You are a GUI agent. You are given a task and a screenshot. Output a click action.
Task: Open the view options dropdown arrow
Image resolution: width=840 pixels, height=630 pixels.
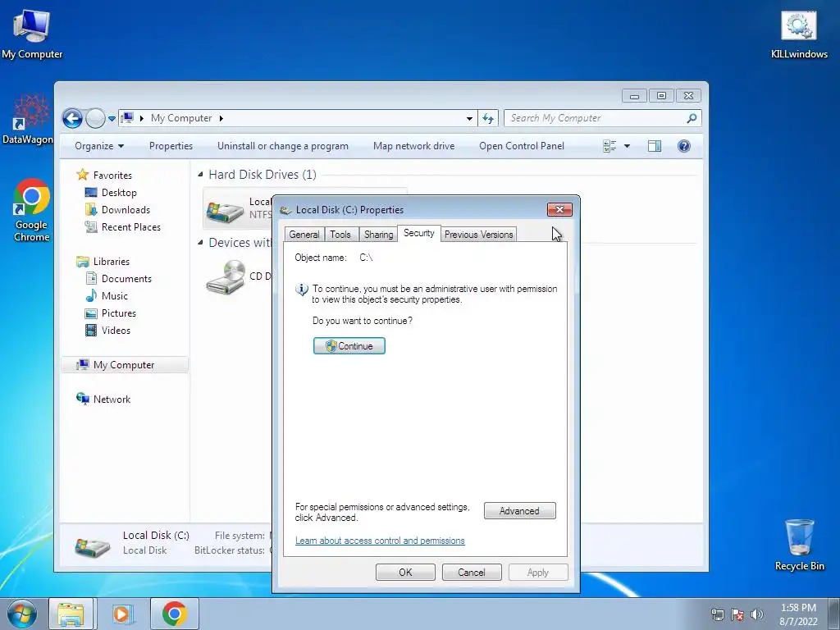tap(627, 146)
